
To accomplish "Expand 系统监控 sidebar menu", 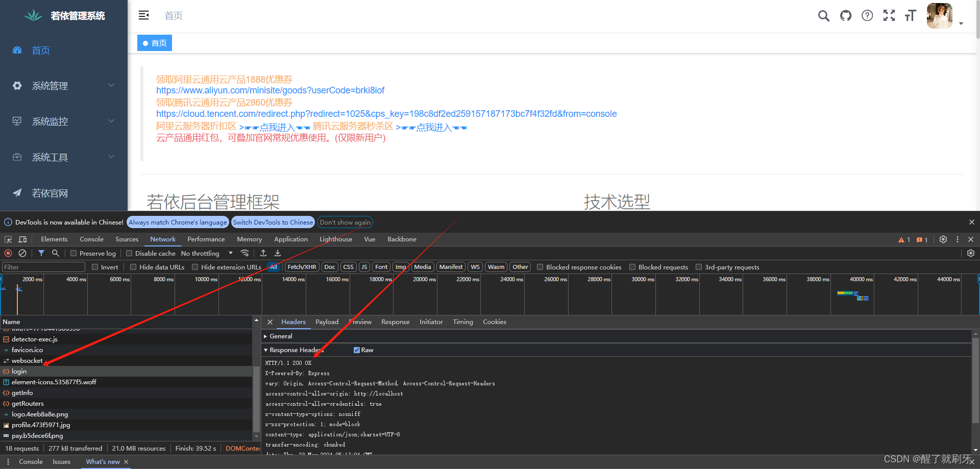I will [64, 121].
